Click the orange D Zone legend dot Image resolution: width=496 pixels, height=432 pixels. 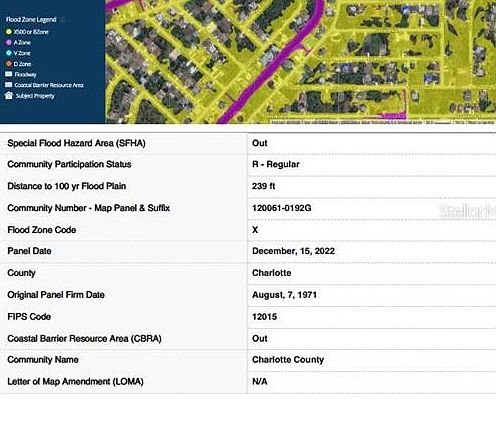click(x=9, y=63)
